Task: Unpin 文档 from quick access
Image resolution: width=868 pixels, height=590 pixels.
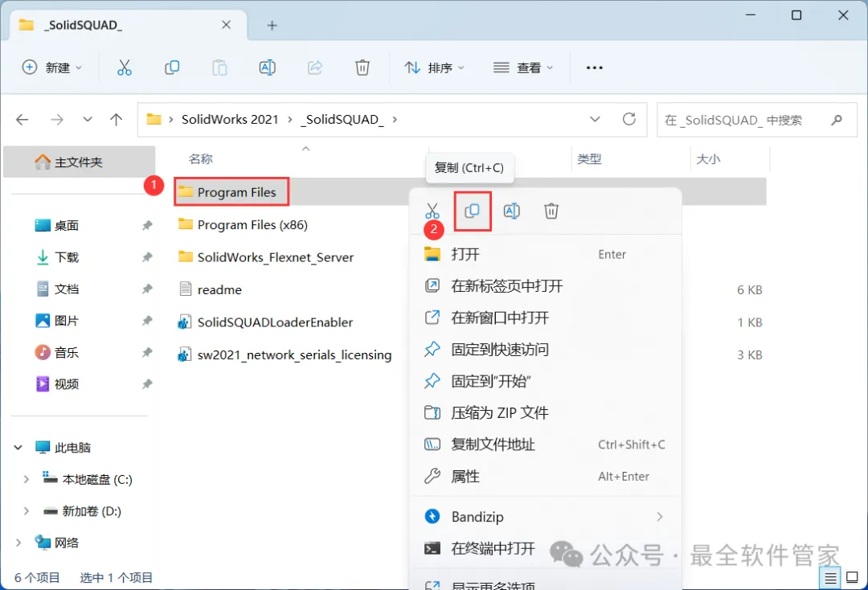Action: click(x=147, y=289)
